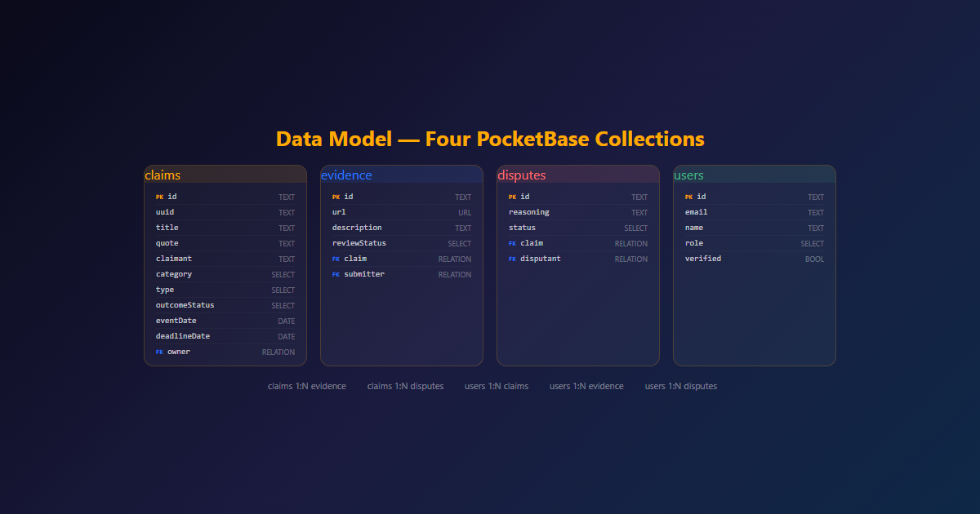Viewport: 980px width, 514px height.
Task: Click the 'users 1:N claims' relationship label
Action: point(497,386)
